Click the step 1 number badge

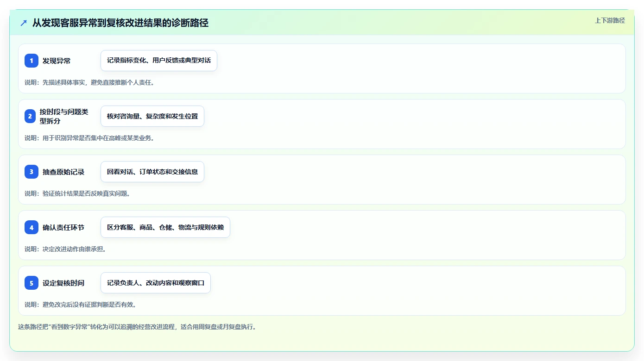(x=32, y=61)
